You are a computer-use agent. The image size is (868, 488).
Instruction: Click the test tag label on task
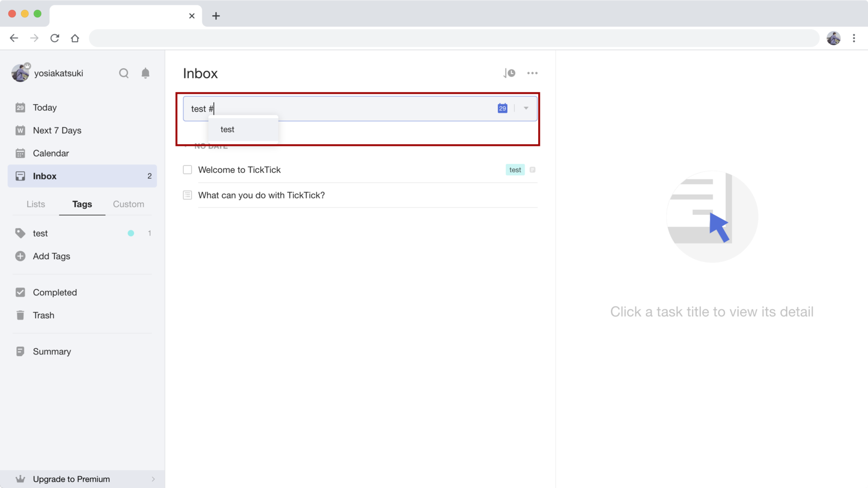tap(515, 170)
